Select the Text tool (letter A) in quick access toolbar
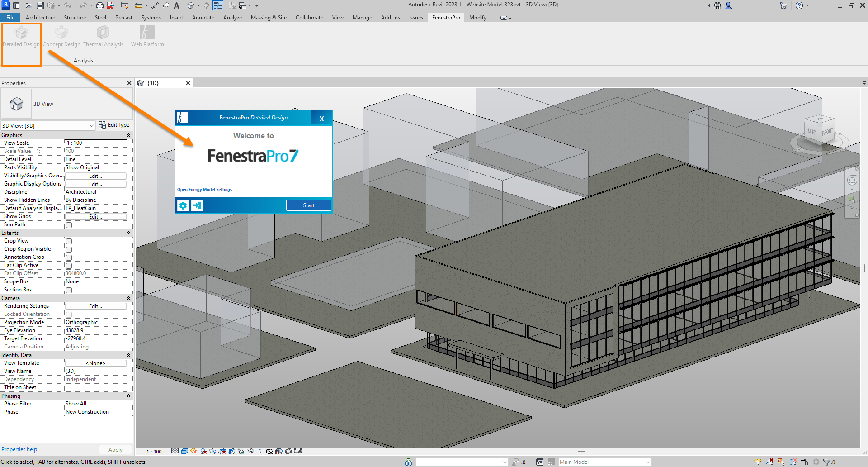 click(177, 5)
